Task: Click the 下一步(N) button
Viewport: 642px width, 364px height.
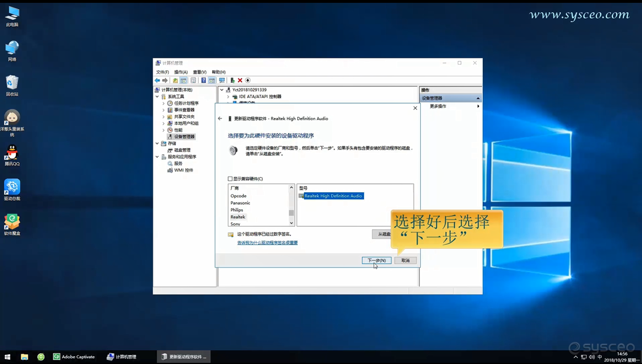Action: coord(376,260)
